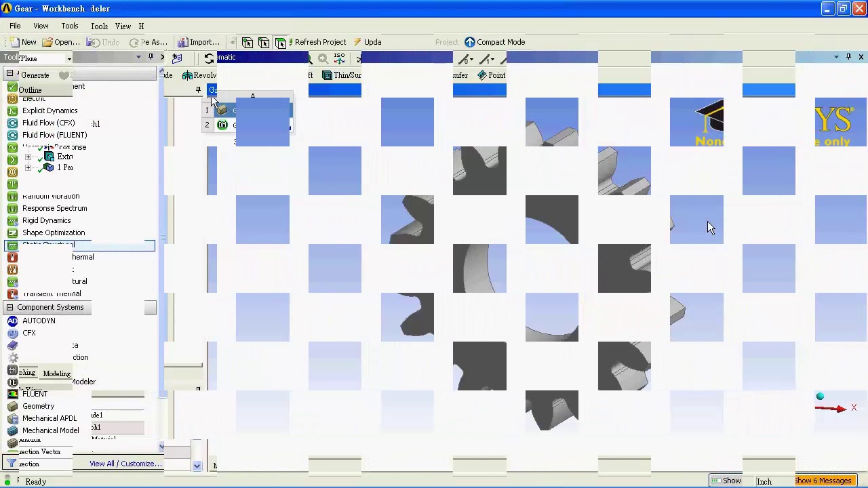
Task: Click the FLUENT component icon
Action: click(12, 394)
